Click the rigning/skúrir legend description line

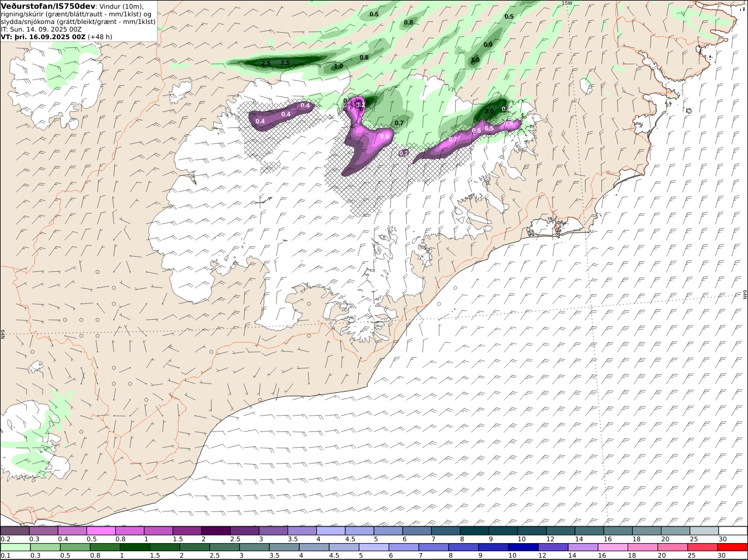(76, 13)
